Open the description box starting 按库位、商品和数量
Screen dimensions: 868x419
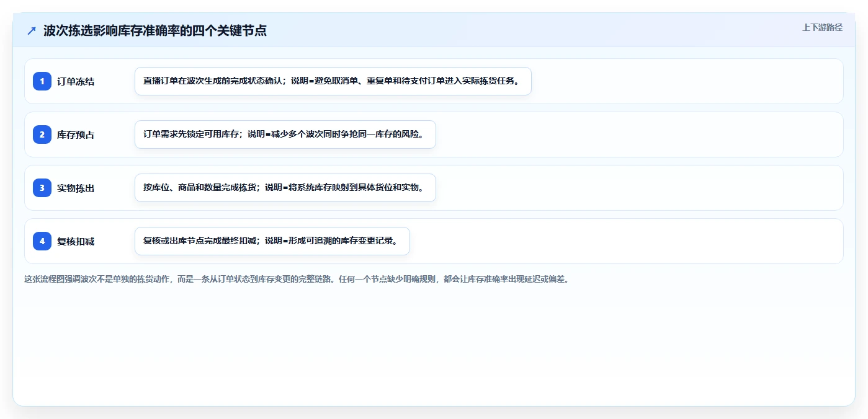pos(285,188)
